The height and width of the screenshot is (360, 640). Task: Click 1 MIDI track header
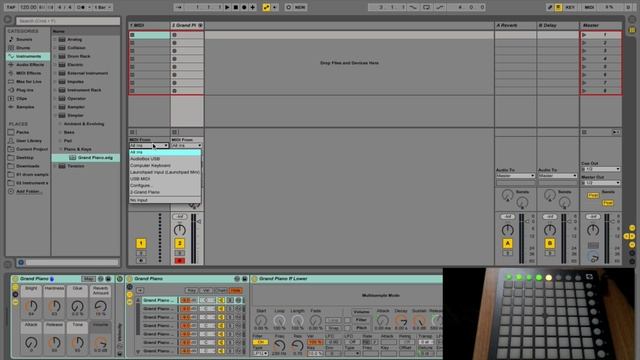tap(149, 25)
